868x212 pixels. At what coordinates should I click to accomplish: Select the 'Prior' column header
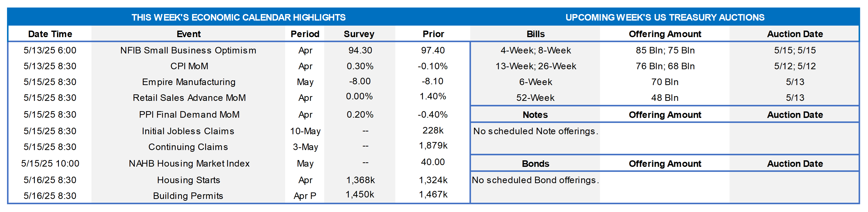[x=433, y=34]
